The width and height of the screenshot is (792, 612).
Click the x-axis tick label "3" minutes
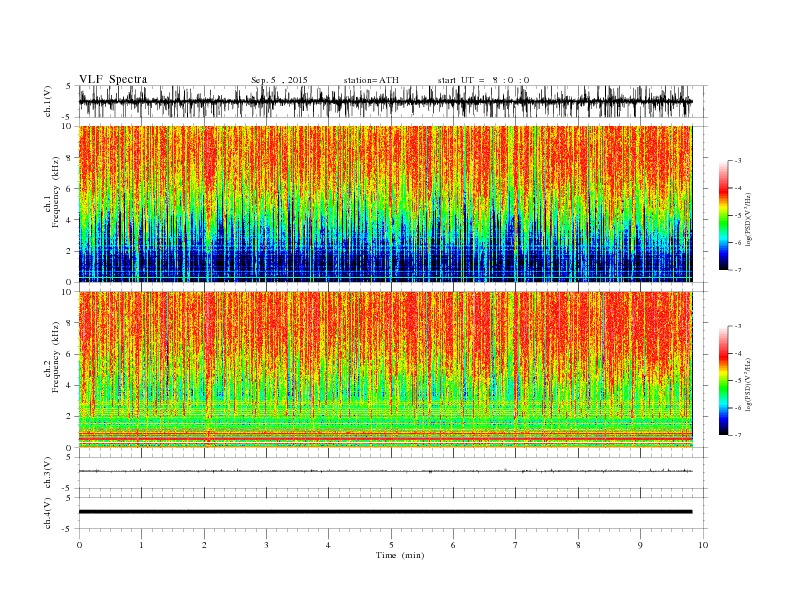coord(266,545)
